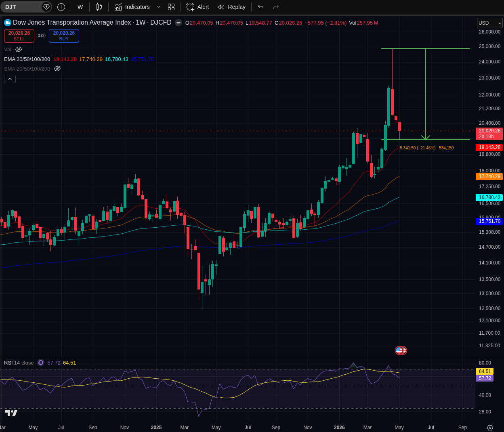
Task: Click the undo arrow icon
Action: pyautogui.click(x=260, y=7)
